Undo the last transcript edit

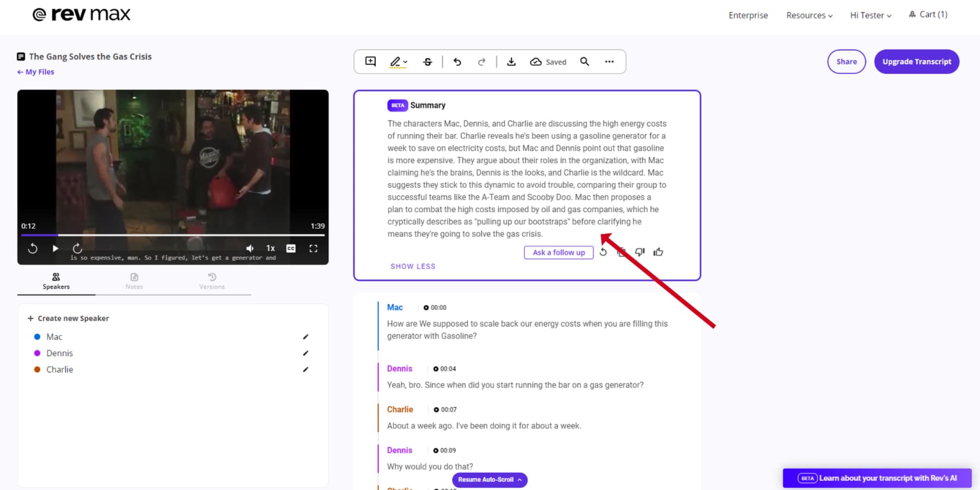click(x=457, y=62)
